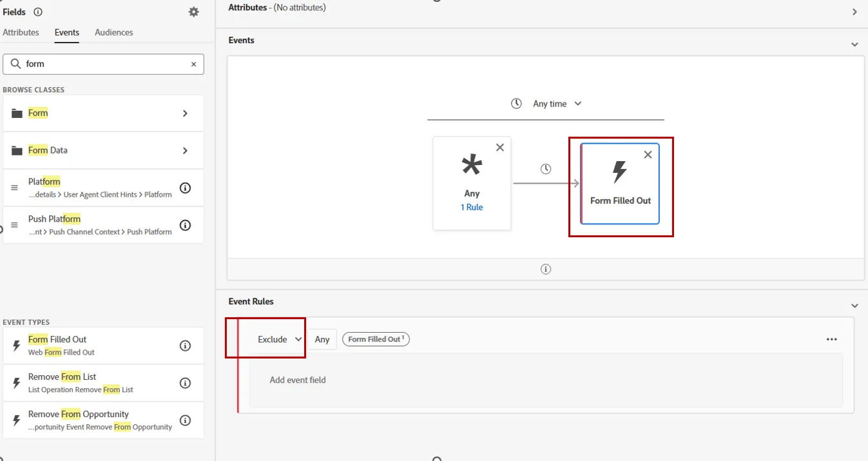Switch to the Events tab
This screenshot has height=461, width=868.
point(67,32)
